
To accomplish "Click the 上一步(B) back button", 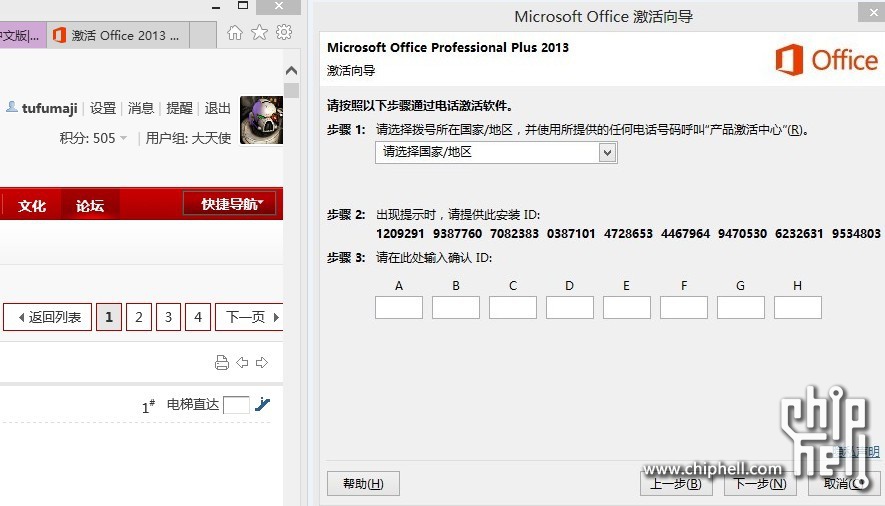I will tap(676, 483).
